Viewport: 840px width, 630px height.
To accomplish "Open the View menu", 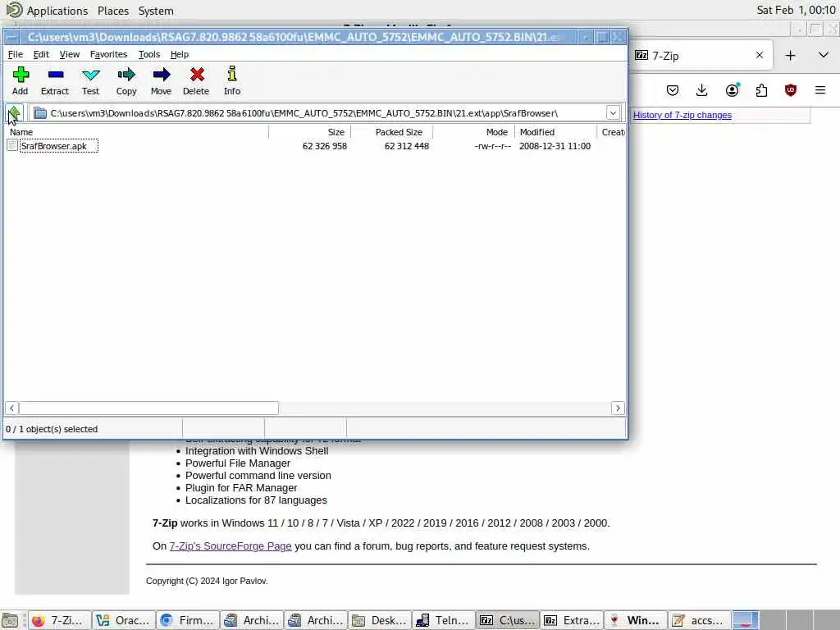I will 70,54.
